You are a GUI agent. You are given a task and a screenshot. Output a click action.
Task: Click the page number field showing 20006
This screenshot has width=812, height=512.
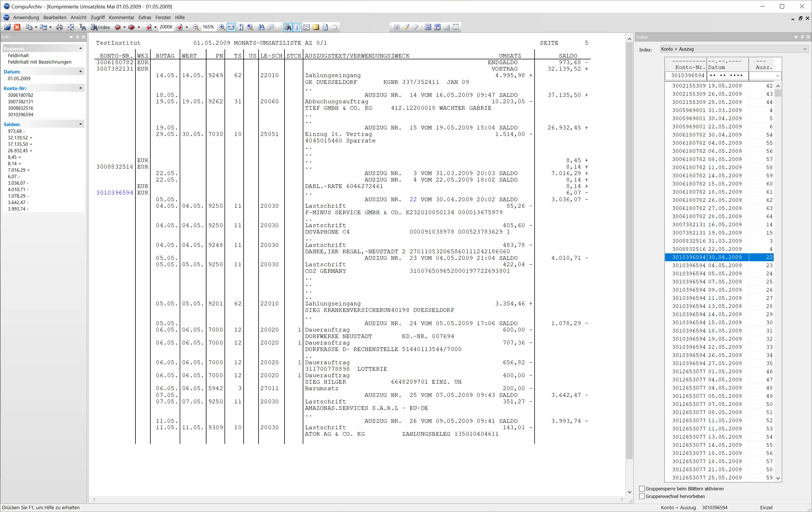click(x=166, y=27)
